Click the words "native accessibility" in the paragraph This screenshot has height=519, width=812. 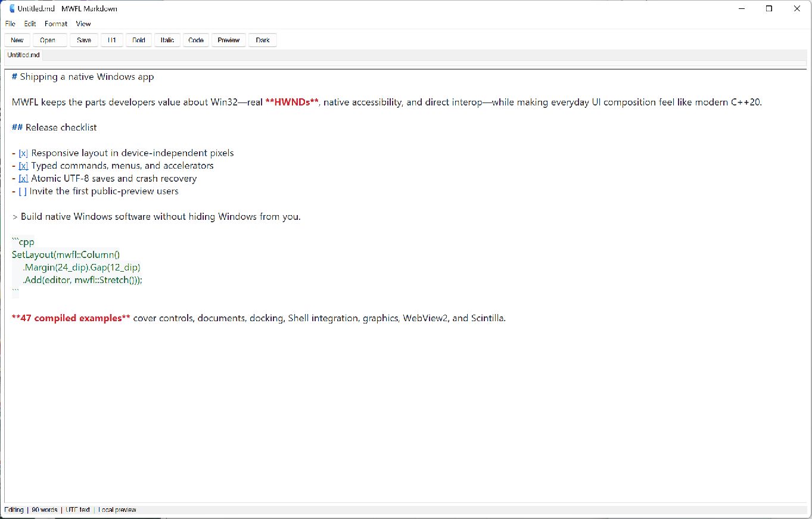click(x=363, y=102)
